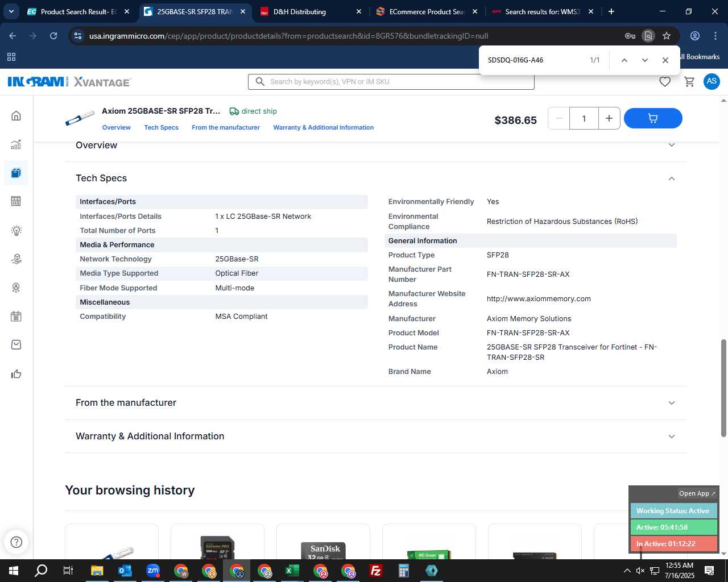Open the award badge sidebar icon
The height and width of the screenshot is (582, 728).
16,288
